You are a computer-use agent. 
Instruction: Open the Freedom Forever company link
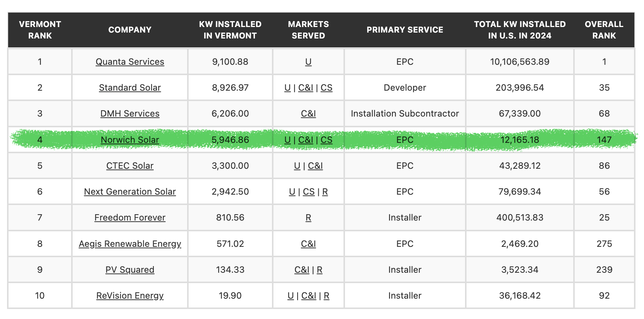pos(130,218)
